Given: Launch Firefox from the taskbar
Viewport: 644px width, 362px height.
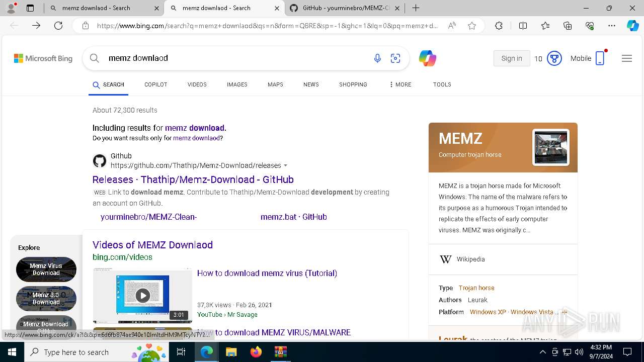Looking at the screenshot, I should pyautogui.click(x=256, y=352).
